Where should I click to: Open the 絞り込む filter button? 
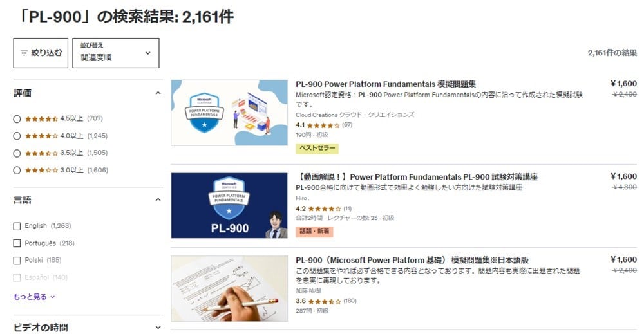click(x=41, y=53)
